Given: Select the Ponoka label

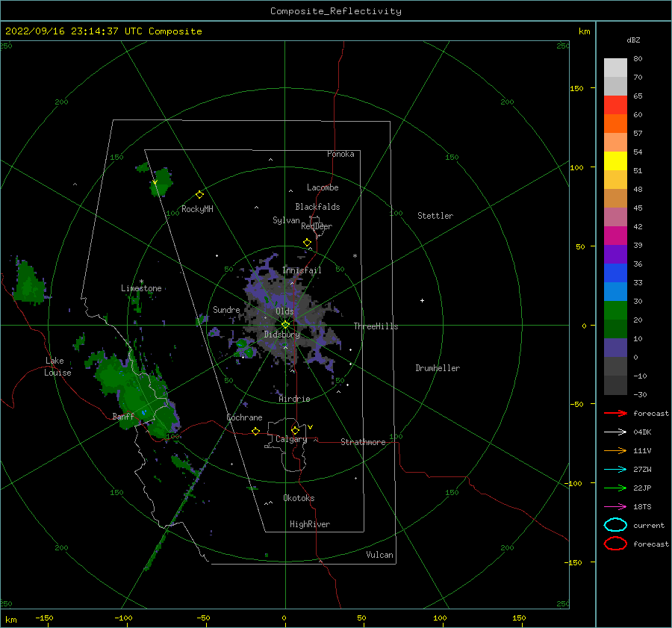Looking at the screenshot, I should (x=340, y=154).
